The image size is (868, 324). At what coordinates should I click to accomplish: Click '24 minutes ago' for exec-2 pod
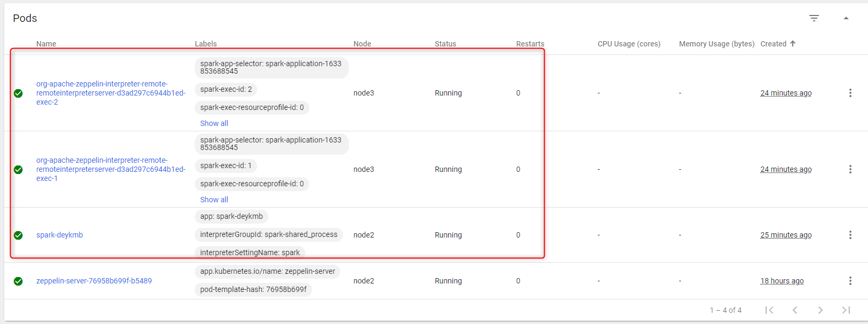click(786, 93)
